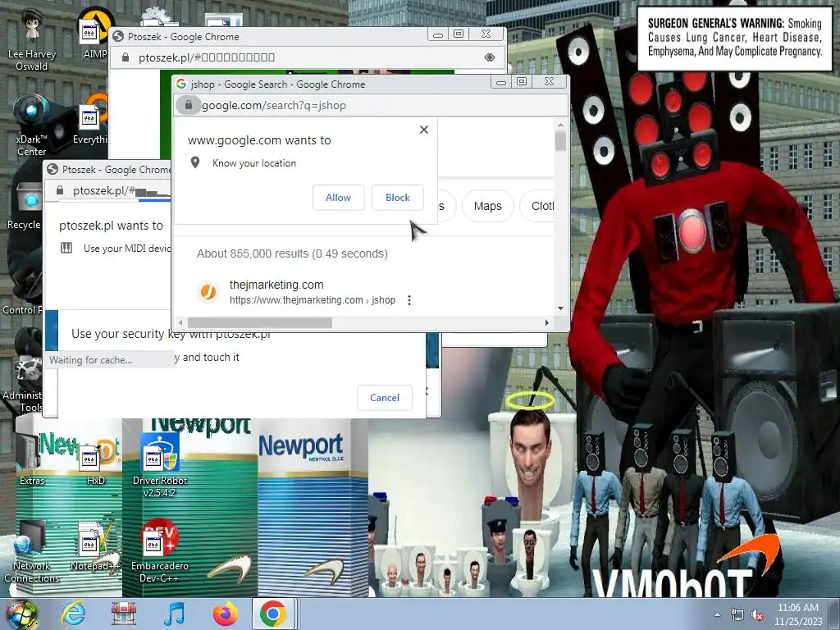The height and width of the screenshot is (630, 840).
Task: Launch Firefox from the taskbar
Action: pyautogui.click(x=225, y=614)
